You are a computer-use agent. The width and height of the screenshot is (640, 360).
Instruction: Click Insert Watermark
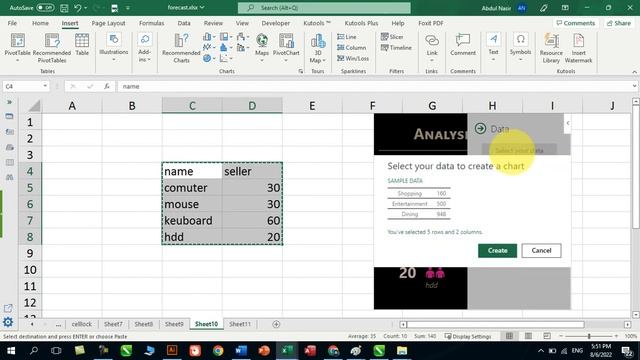[578, 48]
